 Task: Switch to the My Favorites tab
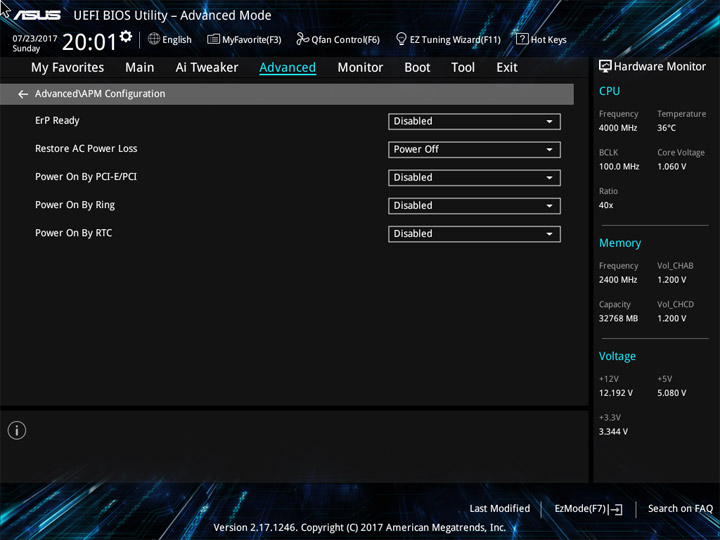click(x=68, y=68)
